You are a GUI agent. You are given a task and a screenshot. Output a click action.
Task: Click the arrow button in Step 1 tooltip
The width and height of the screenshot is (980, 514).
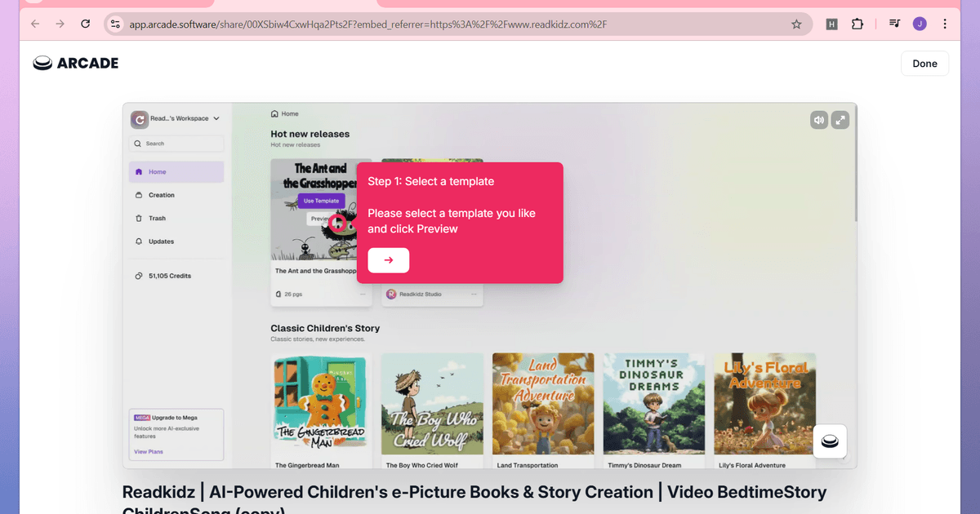pos(389,260)
